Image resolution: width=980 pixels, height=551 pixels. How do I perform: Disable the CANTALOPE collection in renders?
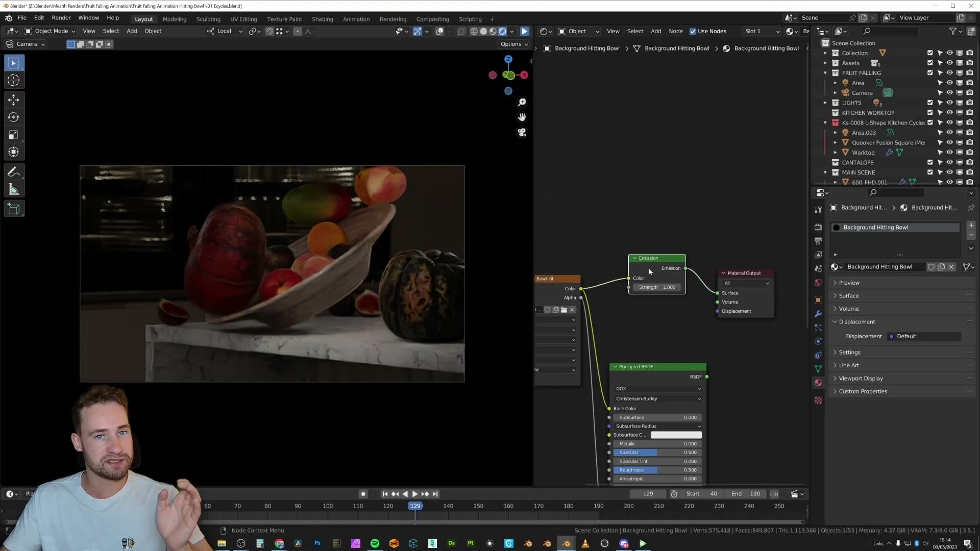coord(970,162)
